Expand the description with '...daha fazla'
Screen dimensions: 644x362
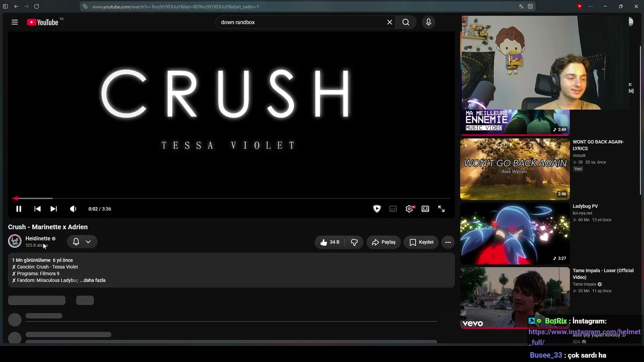point(93,280)
